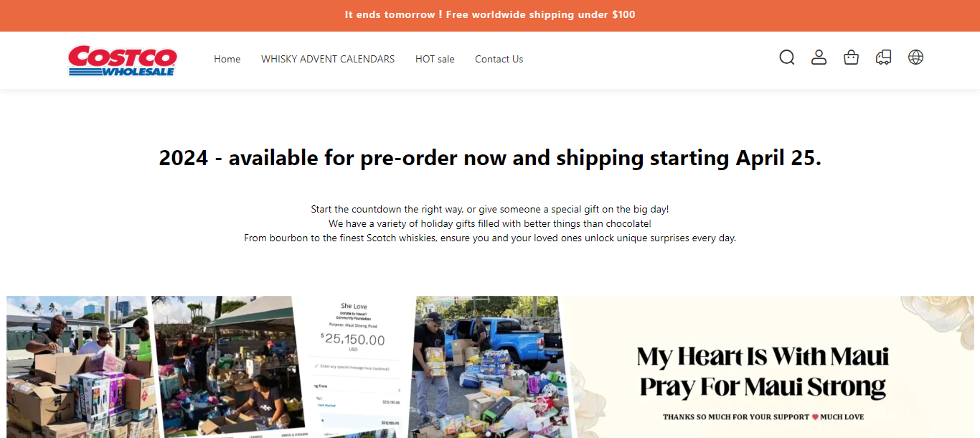
Task: Click the leftmost photo of people unpacking boxes
Action: [x=79, y=367]
